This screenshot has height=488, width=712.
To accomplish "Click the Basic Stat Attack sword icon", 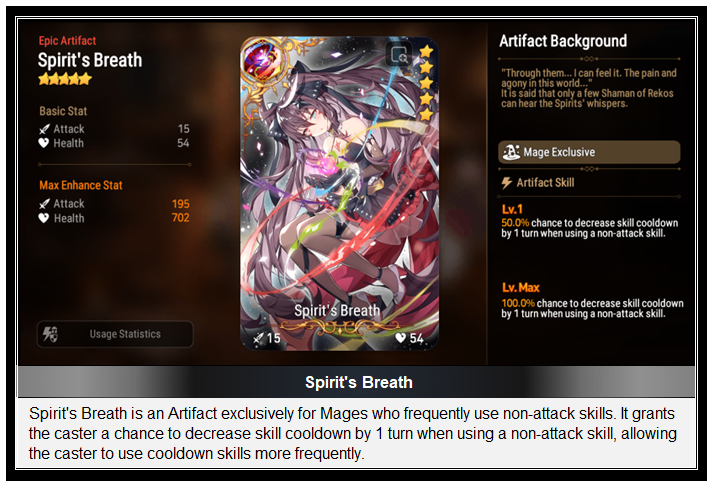I will click(x=44, y=129).
